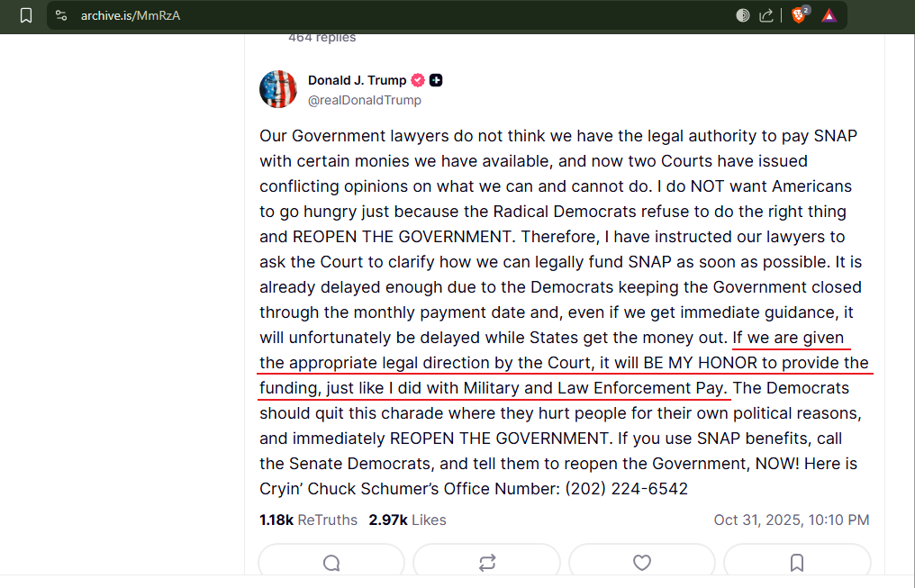Click the bookmark icon beside the address bar
The width and height of the screenshot is (915, 588).
tap(26, 15)
